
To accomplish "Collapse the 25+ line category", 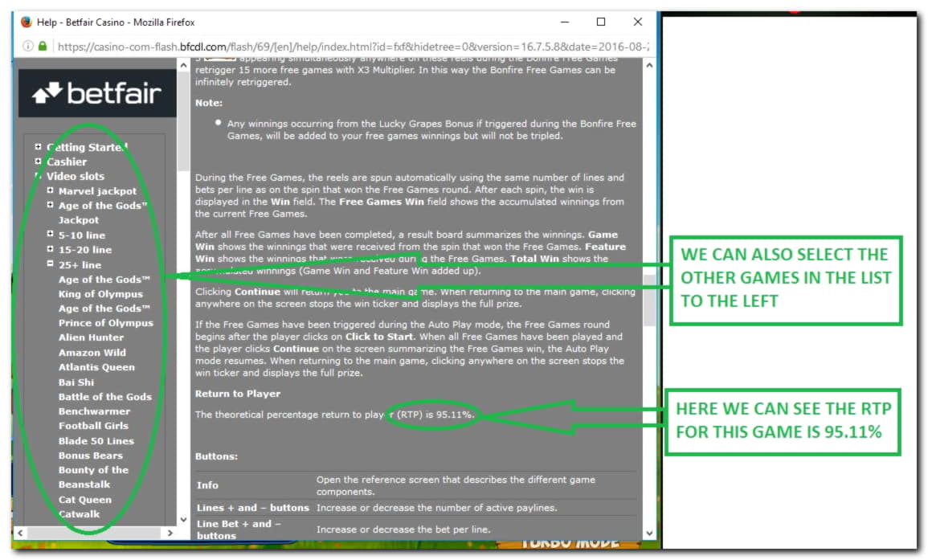I will coord(51,264).
